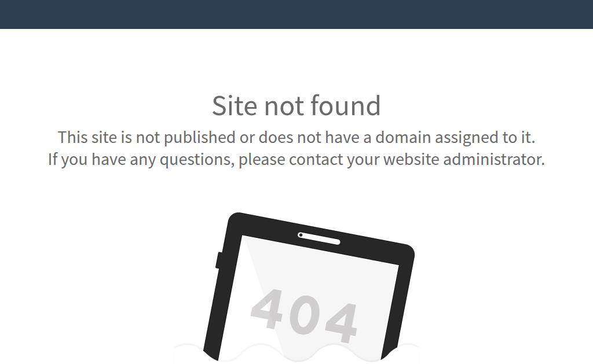Click the "Site not found" heading

[x=296, y=105]
